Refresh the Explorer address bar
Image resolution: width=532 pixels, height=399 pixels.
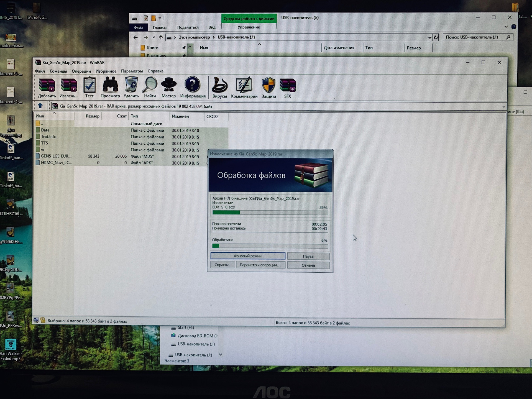(x=436, y=37)
